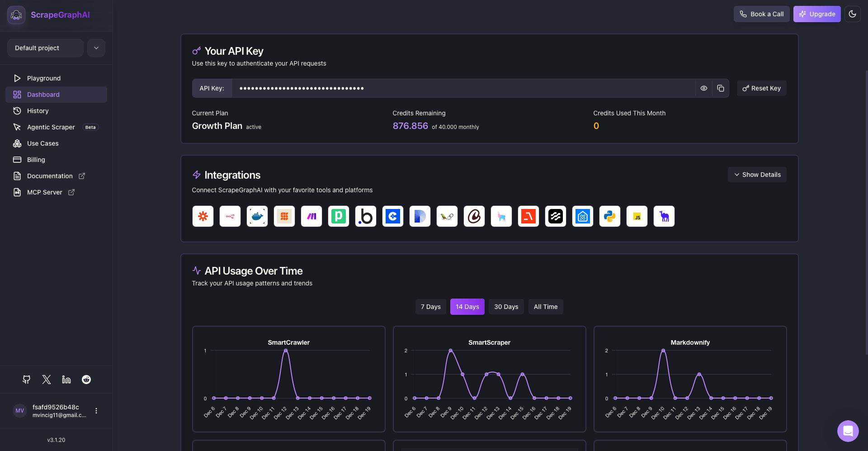Image resolution: width=868 pixels, height=451 pixels.
Task: Expand the Default project selector
Action: [96, 48]
